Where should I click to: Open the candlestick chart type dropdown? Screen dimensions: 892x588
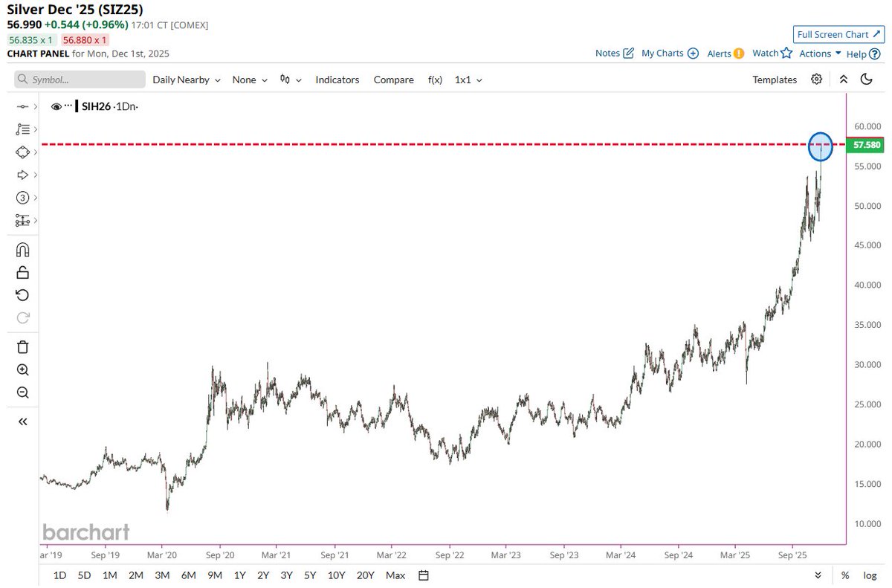[x=290, y=80]
